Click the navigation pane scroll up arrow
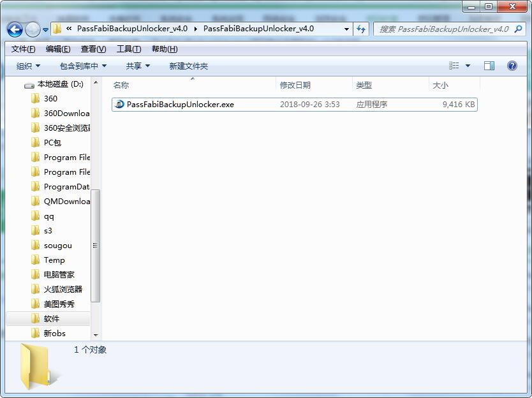The height and width of the screenshot is (398, 532). point(96,82)
